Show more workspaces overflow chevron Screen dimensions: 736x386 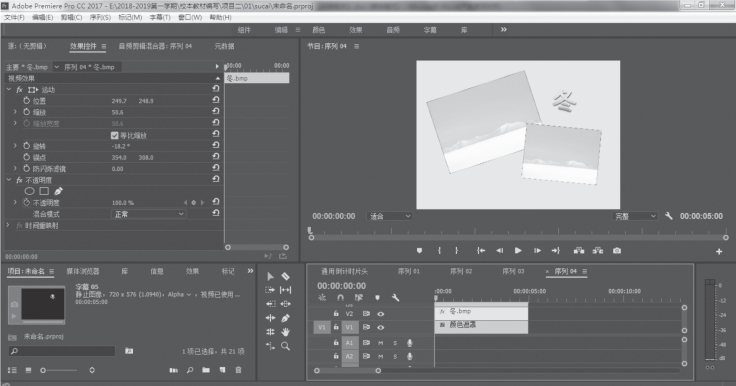504,30
